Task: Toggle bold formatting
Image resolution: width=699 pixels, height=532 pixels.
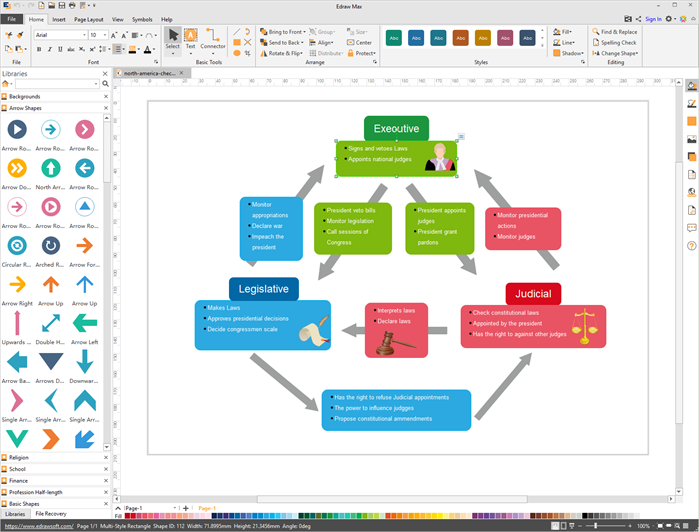Action: coord(39,49)
